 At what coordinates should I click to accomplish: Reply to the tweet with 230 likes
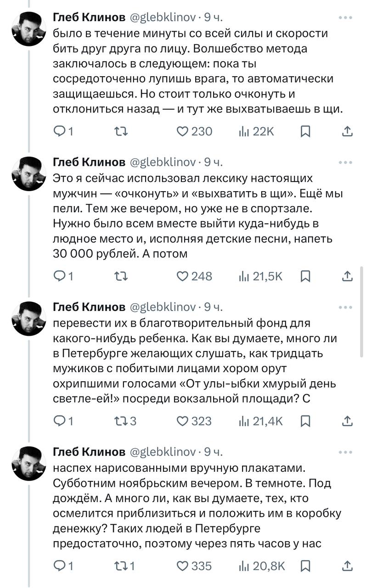64,132
